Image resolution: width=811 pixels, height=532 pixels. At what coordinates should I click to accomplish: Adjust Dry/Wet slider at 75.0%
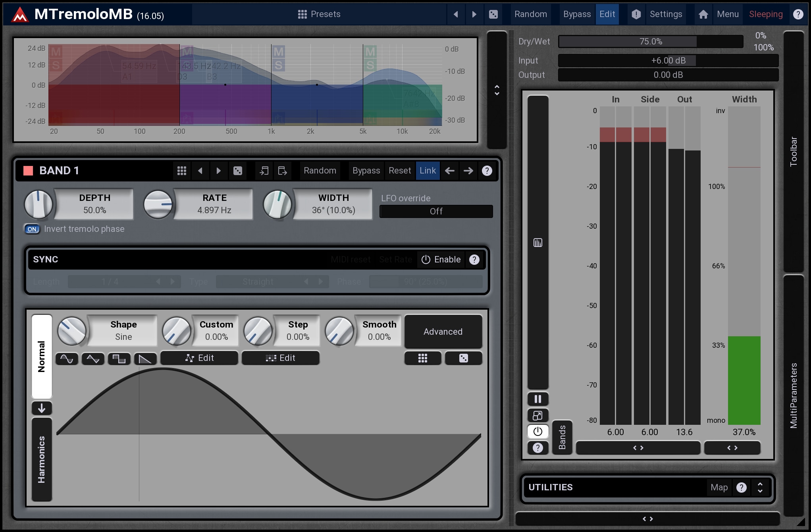click(651, 42)
